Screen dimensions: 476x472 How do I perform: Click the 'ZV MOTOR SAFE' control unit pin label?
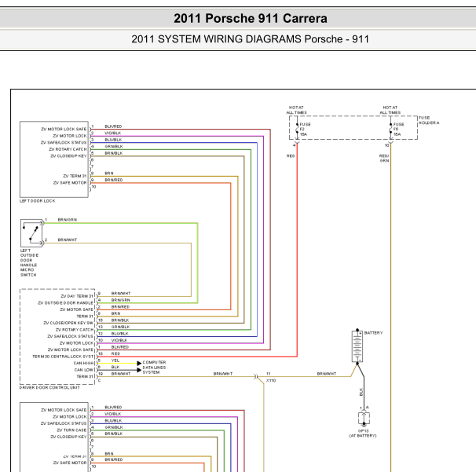pyautogui.click(x=76, y=309)
